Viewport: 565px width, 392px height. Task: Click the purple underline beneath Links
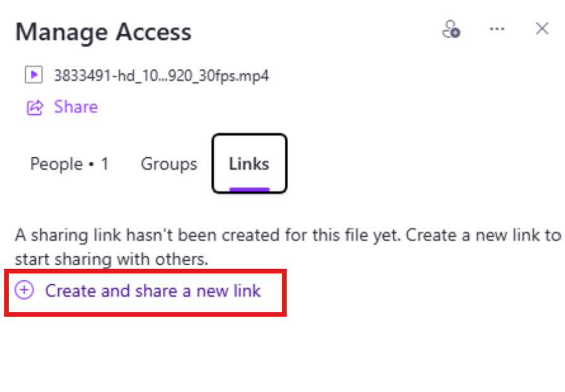click(249, 189)
